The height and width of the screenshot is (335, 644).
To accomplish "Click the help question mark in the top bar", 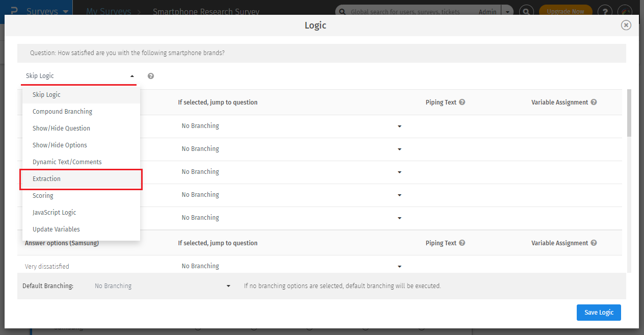I will tap(604, 10).
